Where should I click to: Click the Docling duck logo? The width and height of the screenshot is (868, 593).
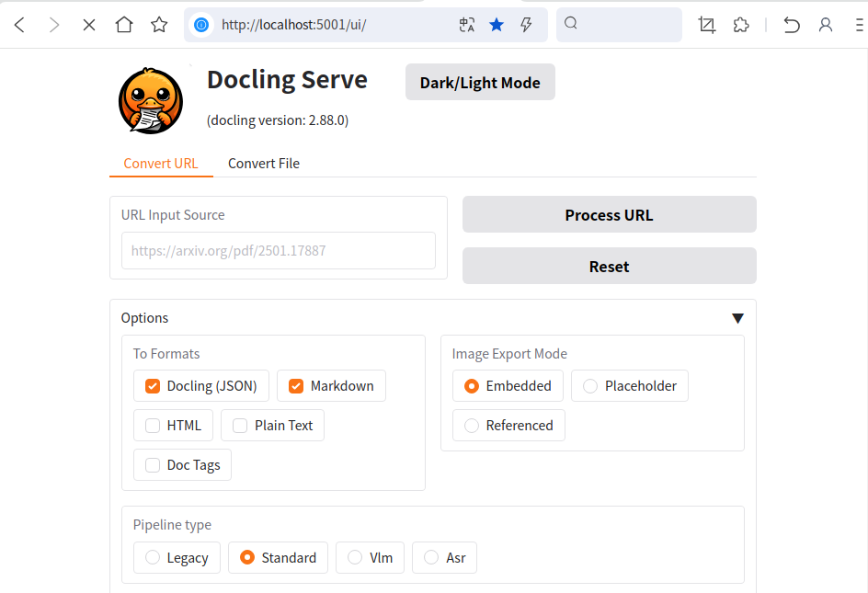[151, 101]
